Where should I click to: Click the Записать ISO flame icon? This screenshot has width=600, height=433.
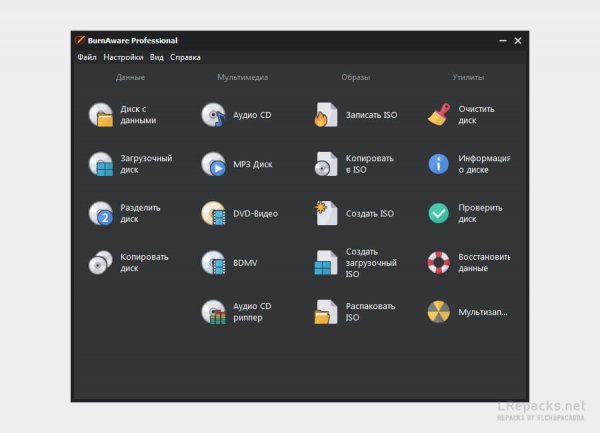[x=326, y=114]
